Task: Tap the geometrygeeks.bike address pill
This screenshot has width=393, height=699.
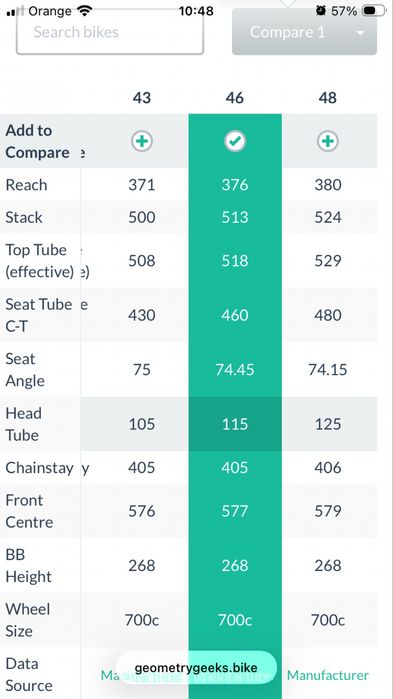Action: tap(196, 667)
